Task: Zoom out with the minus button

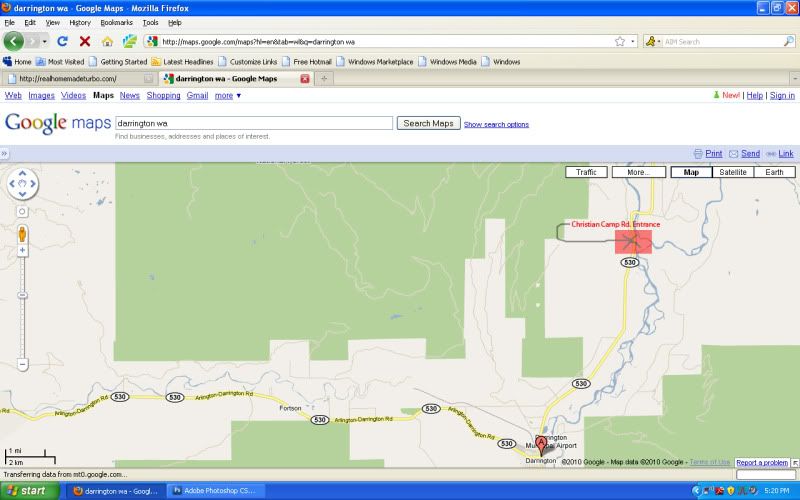Action: click(22, 364)
